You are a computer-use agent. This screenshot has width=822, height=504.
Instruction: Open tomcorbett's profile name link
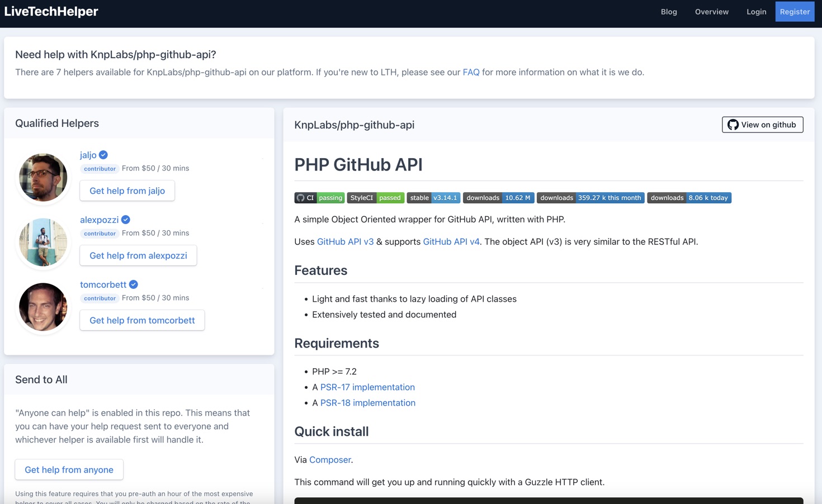103,284
